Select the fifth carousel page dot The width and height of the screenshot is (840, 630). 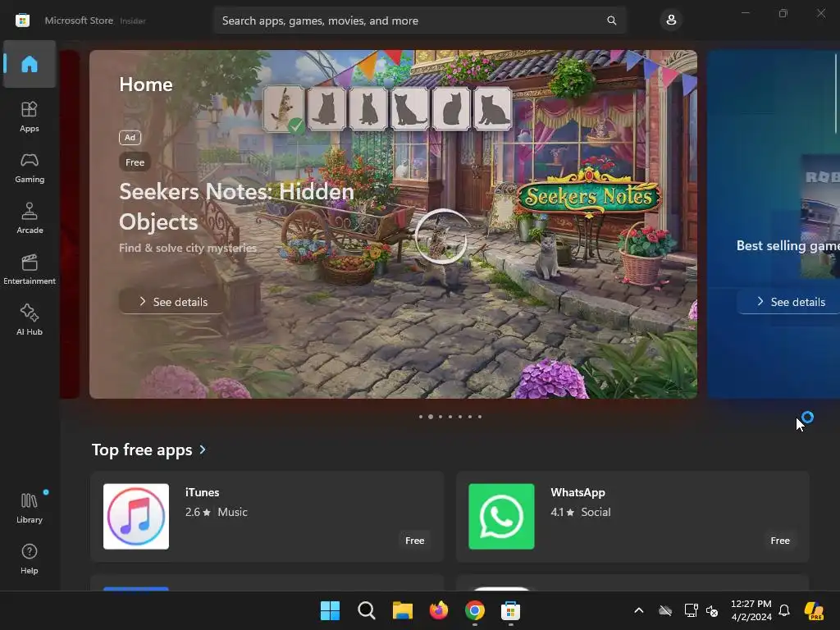pyautogui.click(x=459, y=417)
